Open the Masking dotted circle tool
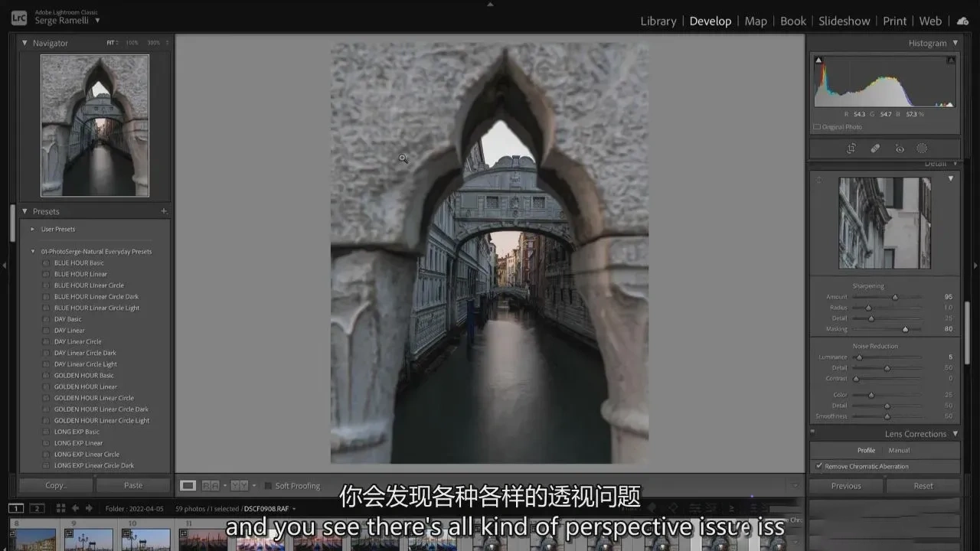Viewport: 980px width, 551px height. (922, 148)
